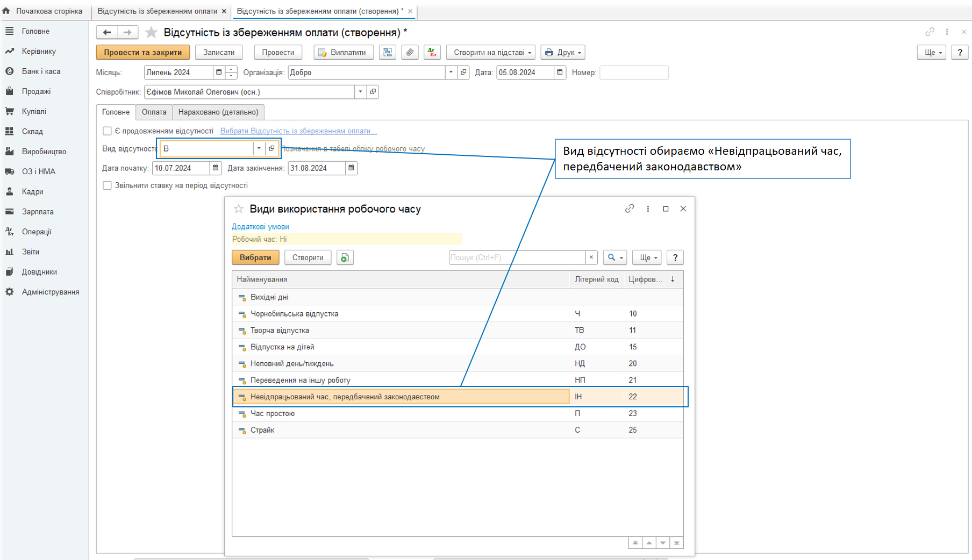The height and width of the screenshot is (560, 972).
Task: Open document help question button
Action: tap(960, 52)
